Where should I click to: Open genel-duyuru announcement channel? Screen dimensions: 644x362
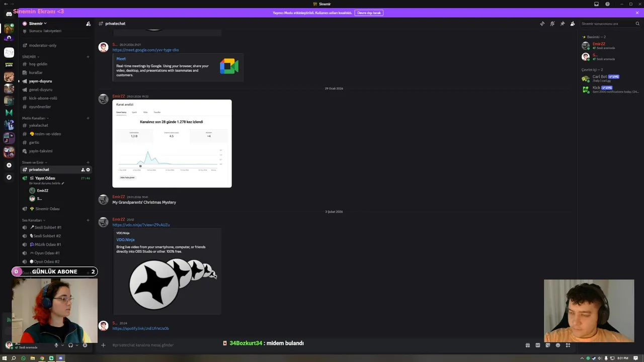(55, 89)
